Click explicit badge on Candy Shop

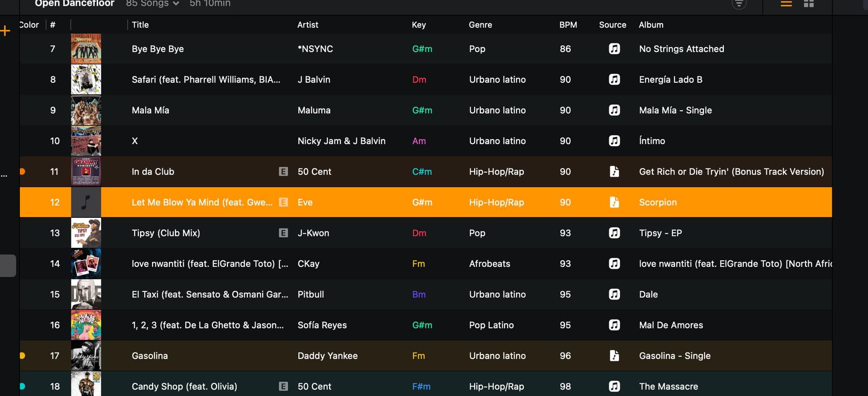pos(283,386)
